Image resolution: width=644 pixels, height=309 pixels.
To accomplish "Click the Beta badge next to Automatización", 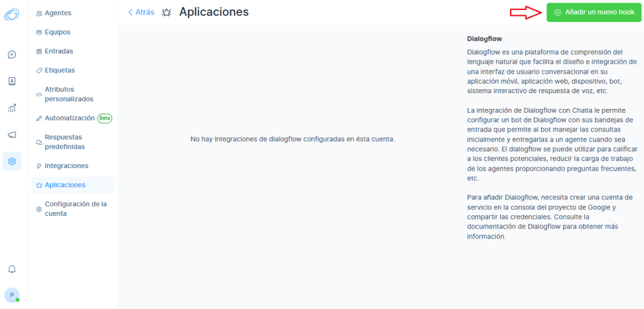I will point(105,118).
